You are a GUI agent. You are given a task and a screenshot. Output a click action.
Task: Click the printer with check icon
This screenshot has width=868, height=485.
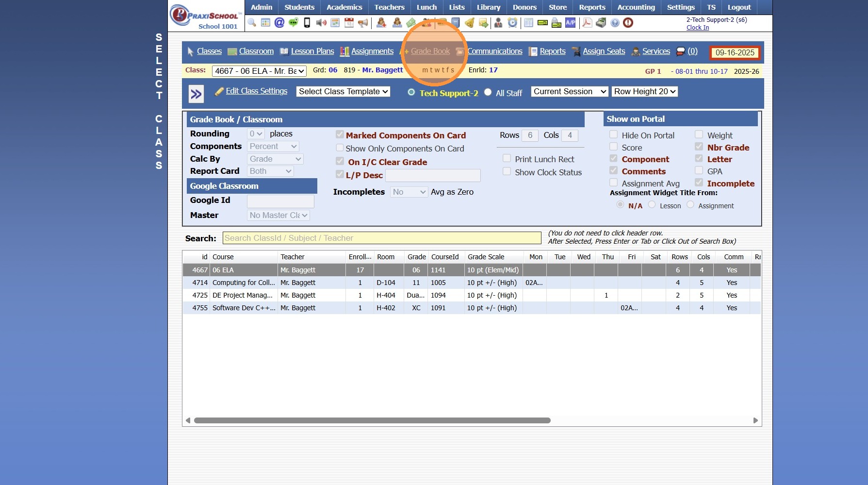[557, 23]
